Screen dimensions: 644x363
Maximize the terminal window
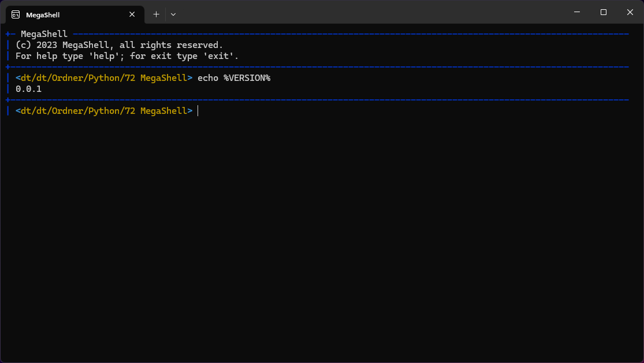604,12
